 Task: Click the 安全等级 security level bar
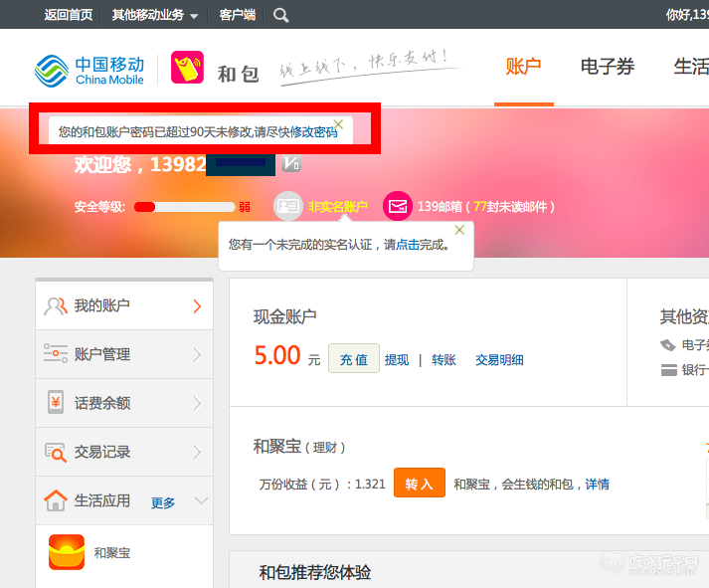click(x=185, y=207)
